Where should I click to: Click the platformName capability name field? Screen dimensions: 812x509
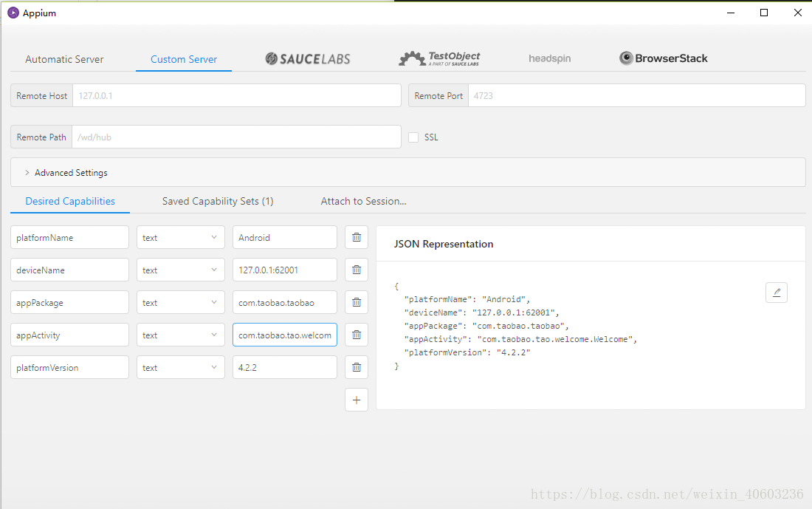click(69, 237)
